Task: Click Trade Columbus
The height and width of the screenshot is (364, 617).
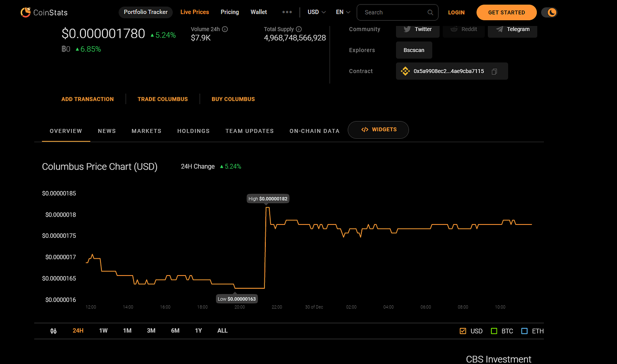Action: [163, 99]
